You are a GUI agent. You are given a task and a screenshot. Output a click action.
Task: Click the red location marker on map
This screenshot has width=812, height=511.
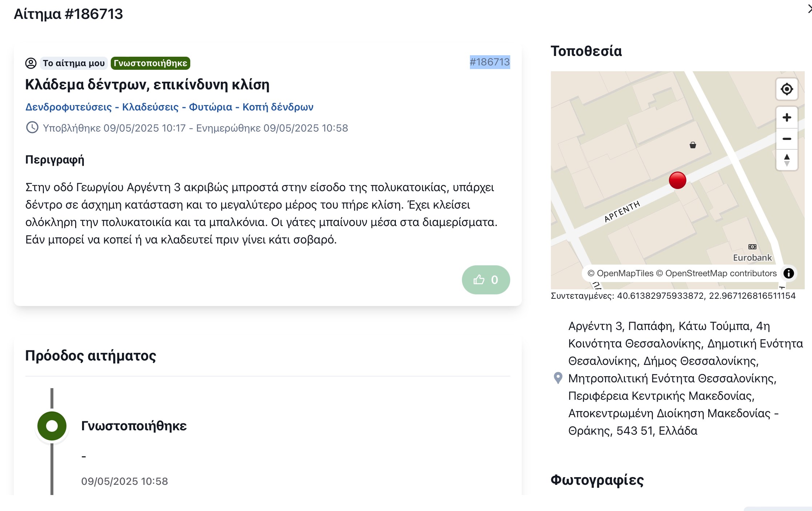click(677, 180)
